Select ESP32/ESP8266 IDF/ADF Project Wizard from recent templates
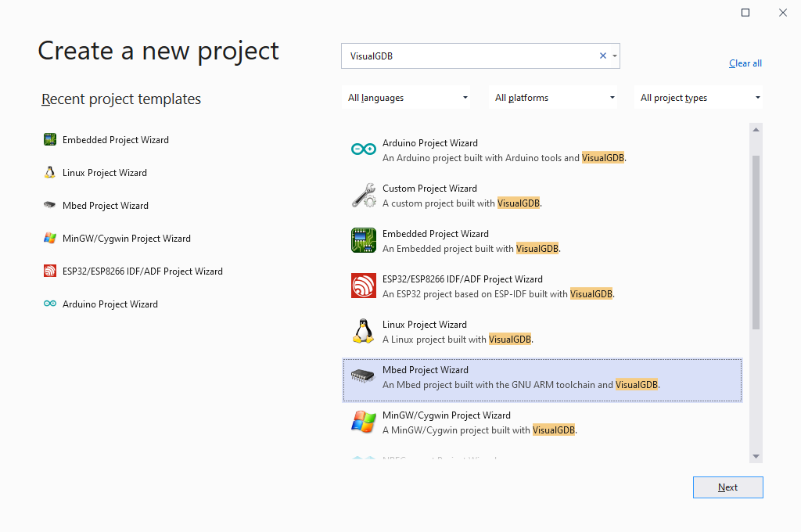 pyautogui.click(x=142, y=271)
